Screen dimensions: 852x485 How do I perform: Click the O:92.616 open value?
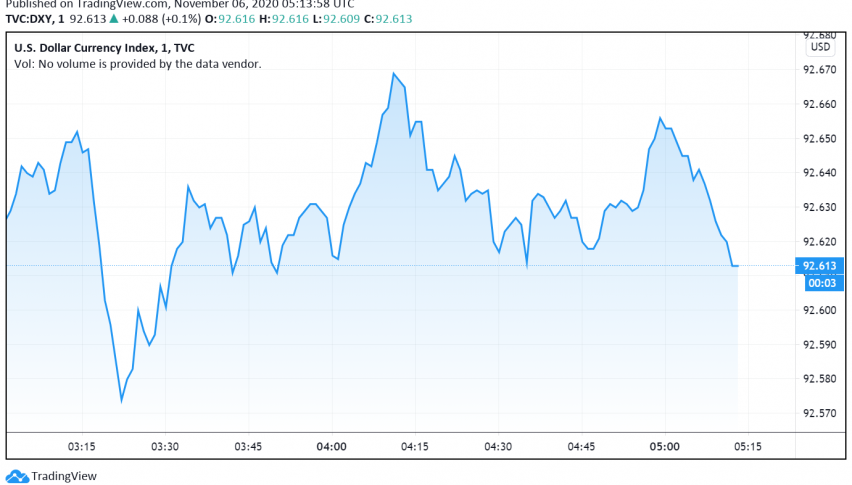click(x=230, y=19)
